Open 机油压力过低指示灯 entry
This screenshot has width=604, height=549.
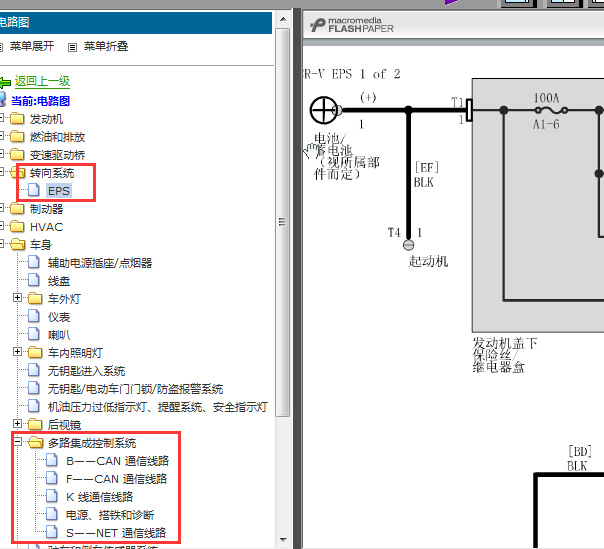coord(158,407)
